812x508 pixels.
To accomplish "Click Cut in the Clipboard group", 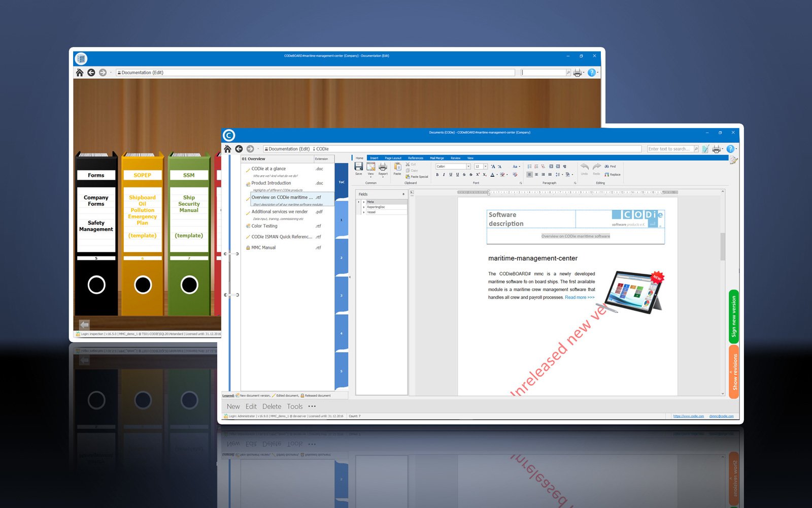I will 411,165.
